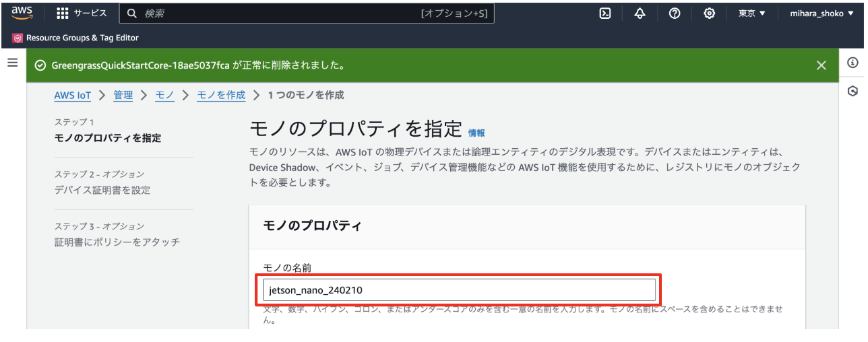The image size is (868, 342).
Task: Open notifications bell icon
Action: 640,13
